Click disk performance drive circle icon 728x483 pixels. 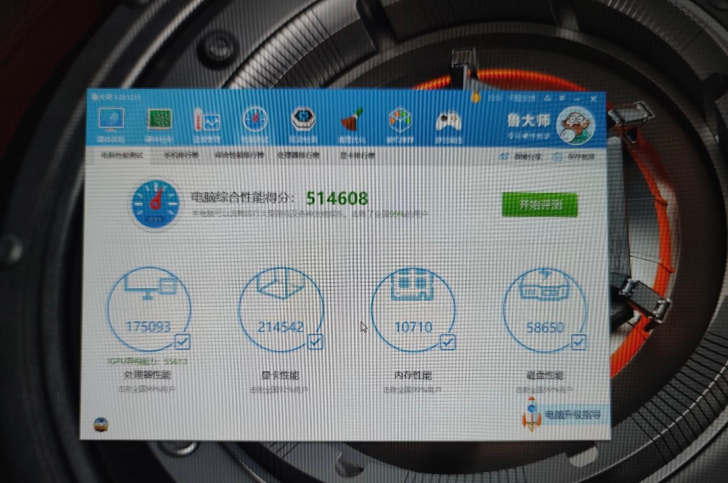(x=544, y=310)
